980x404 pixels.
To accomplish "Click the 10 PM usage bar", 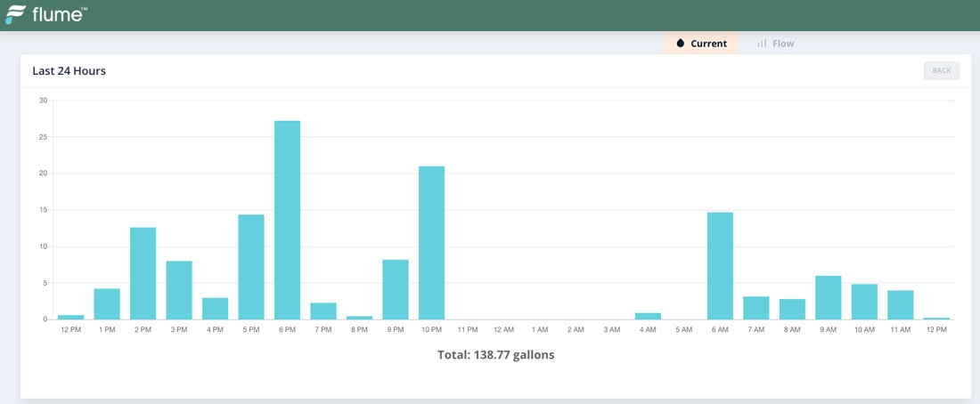I will click(431, 243).
